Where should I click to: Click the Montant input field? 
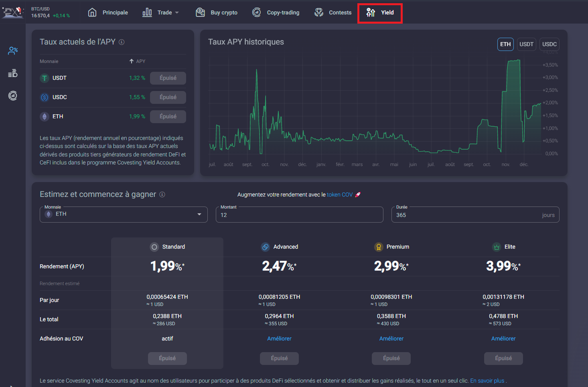coord(300,215)
